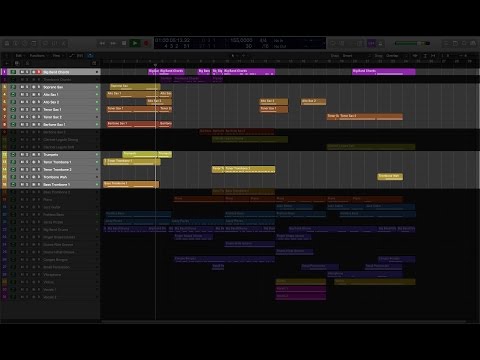Record-enable the Trumpets track

coord(39,155)
